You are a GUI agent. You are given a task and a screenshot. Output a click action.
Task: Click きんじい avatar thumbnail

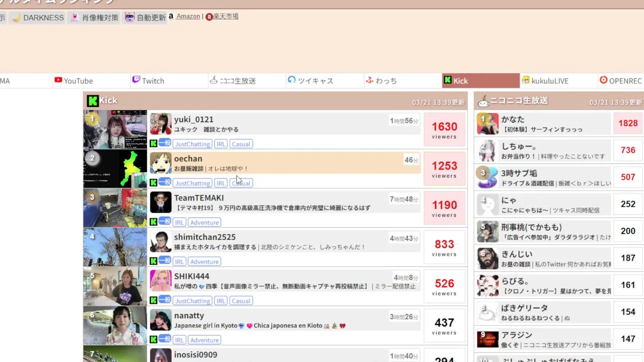[488, 259]
